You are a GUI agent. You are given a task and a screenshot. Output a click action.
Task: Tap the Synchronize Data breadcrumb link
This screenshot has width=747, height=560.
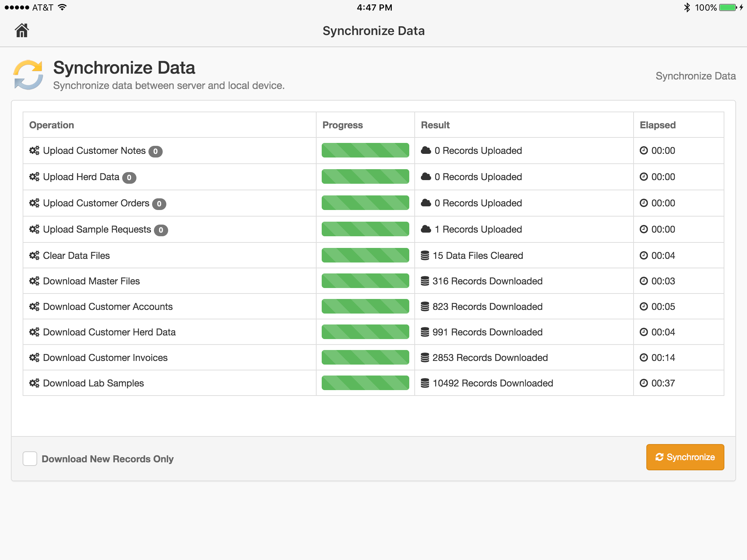(696, 76)
